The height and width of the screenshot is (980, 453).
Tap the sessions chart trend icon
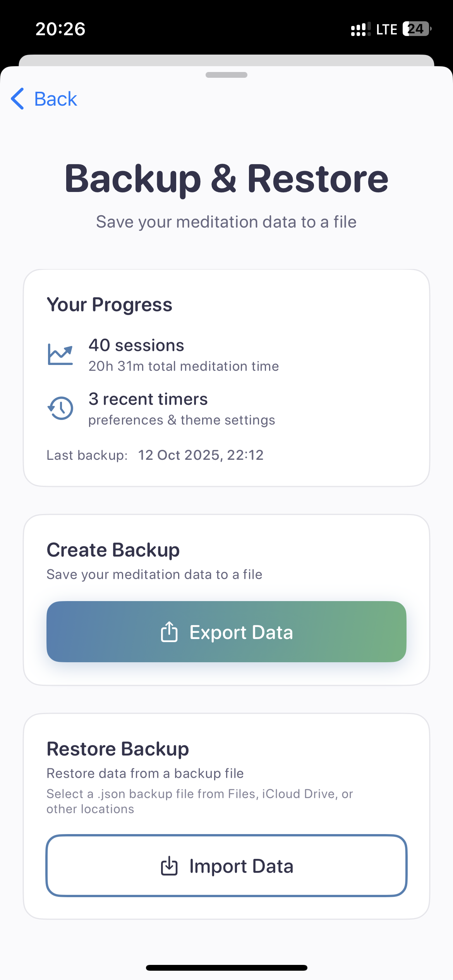coord(60,354)
